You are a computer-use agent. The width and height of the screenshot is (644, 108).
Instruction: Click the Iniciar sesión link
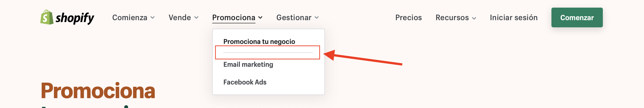pyautogui.click(x=513, y=17)
